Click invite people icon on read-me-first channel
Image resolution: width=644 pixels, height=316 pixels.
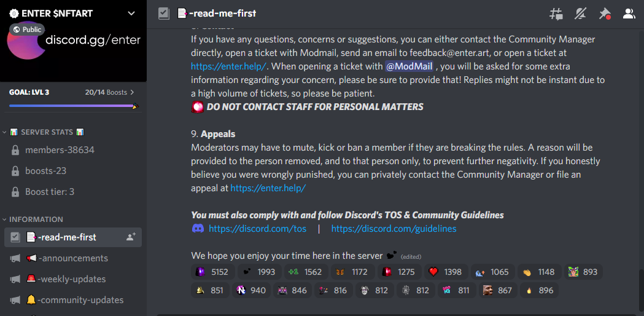pyautogui.click(x=131, y=237)
